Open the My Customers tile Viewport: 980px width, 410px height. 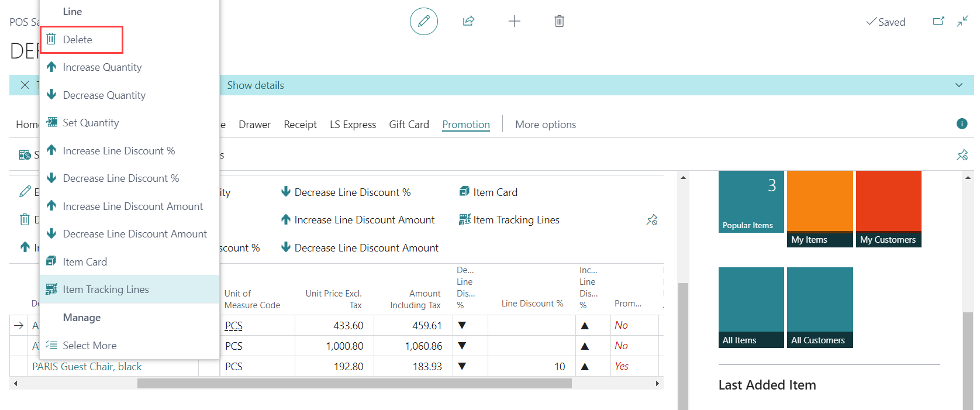tap(889, 209)
